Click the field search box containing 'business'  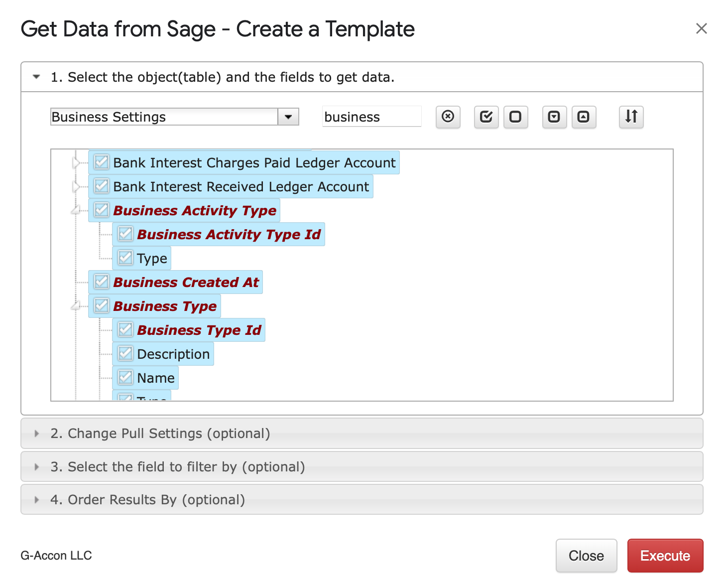(371, 117)
